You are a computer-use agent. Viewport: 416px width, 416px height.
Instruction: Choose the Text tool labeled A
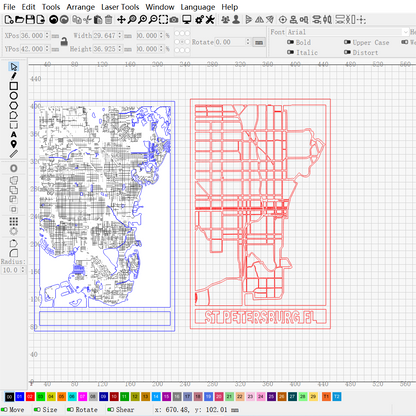pos(13,134)
